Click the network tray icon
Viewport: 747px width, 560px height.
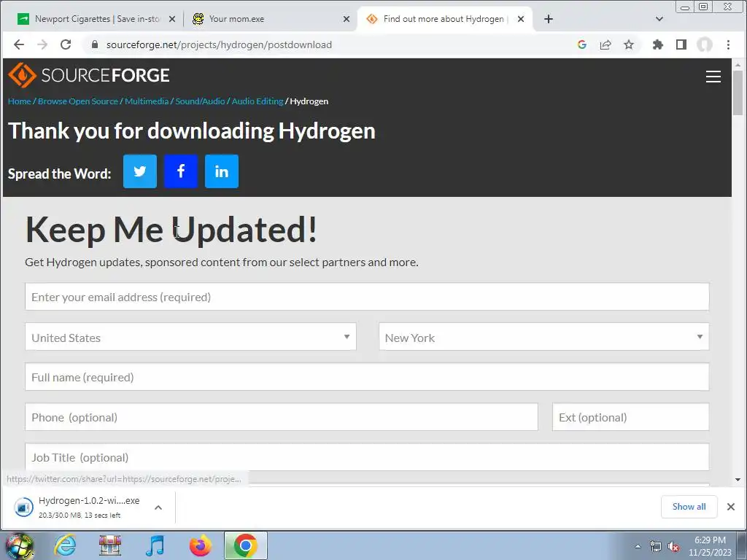pos(656,547)
